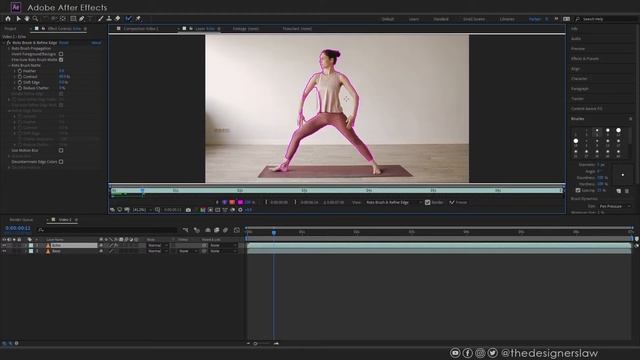This screenshot has width=640, height=360.
Task: Switch to the Project panel tab
Action: [x=11, y=29]
